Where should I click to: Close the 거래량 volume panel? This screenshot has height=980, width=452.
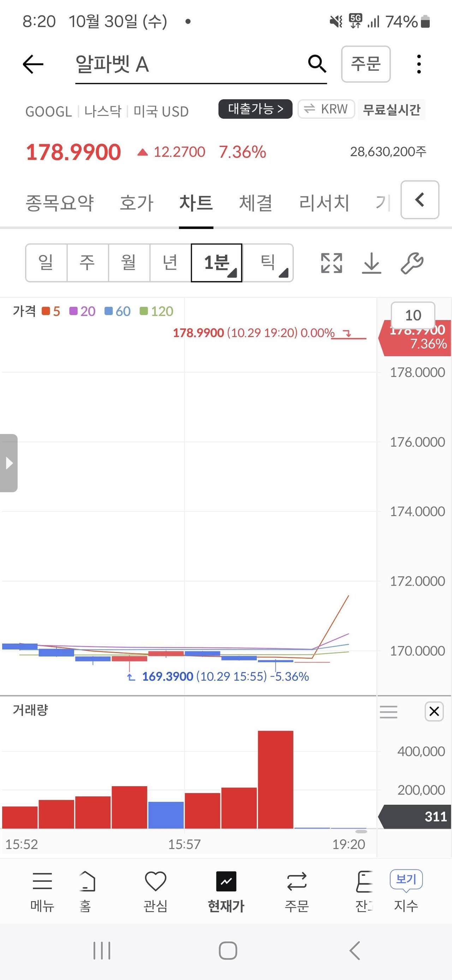click(434, 711)
